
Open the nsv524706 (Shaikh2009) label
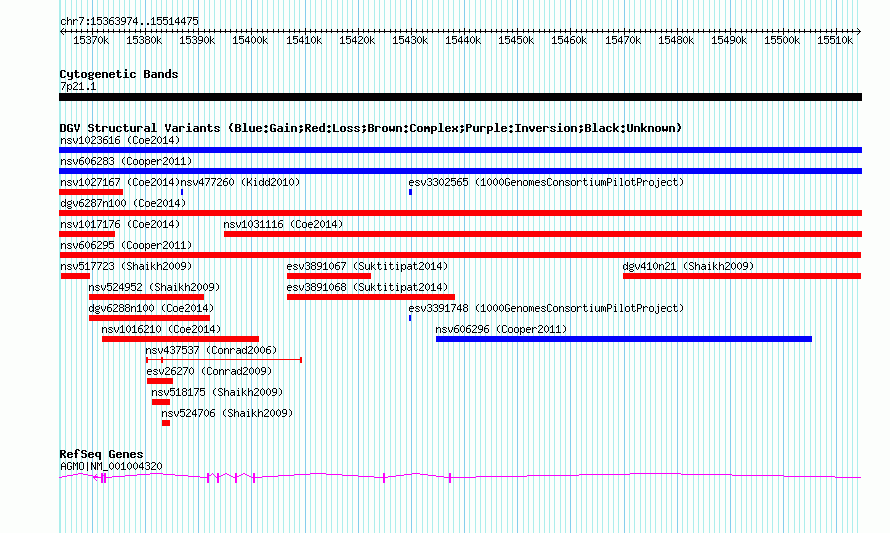coord(227,413)
